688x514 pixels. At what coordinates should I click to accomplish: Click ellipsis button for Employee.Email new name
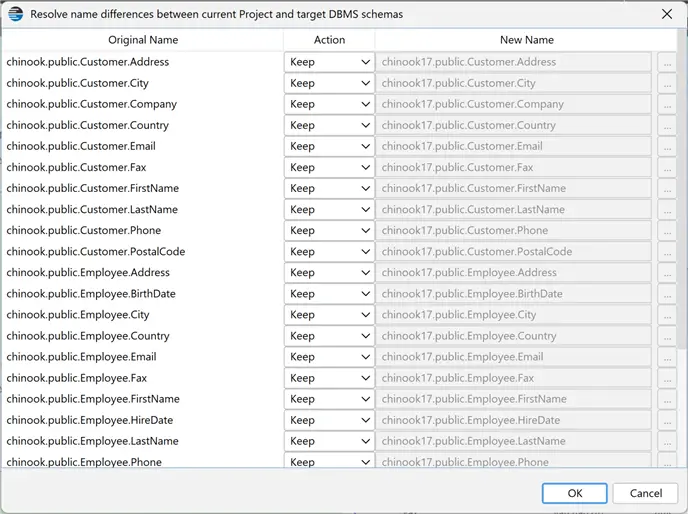point(667,357)
